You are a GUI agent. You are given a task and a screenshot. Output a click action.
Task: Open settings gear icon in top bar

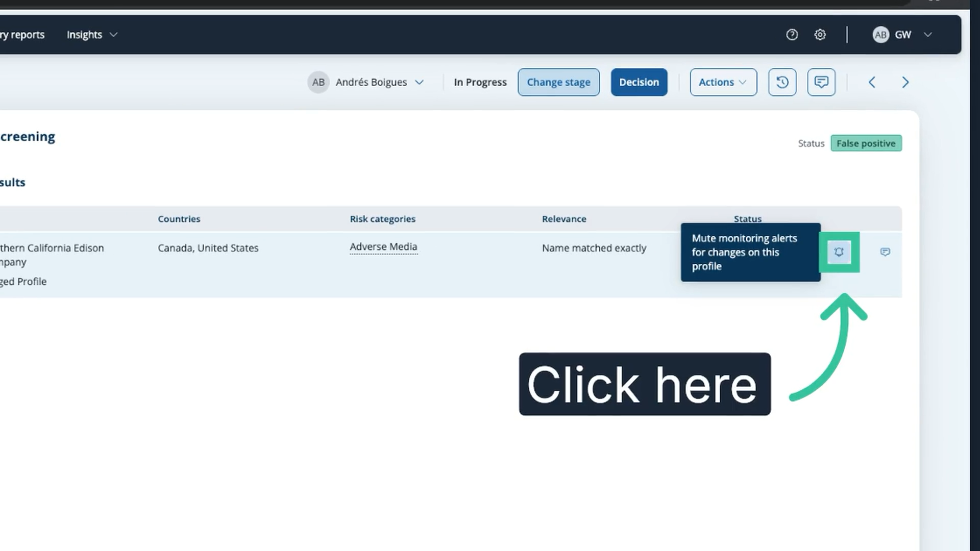[x=820, y=35]
